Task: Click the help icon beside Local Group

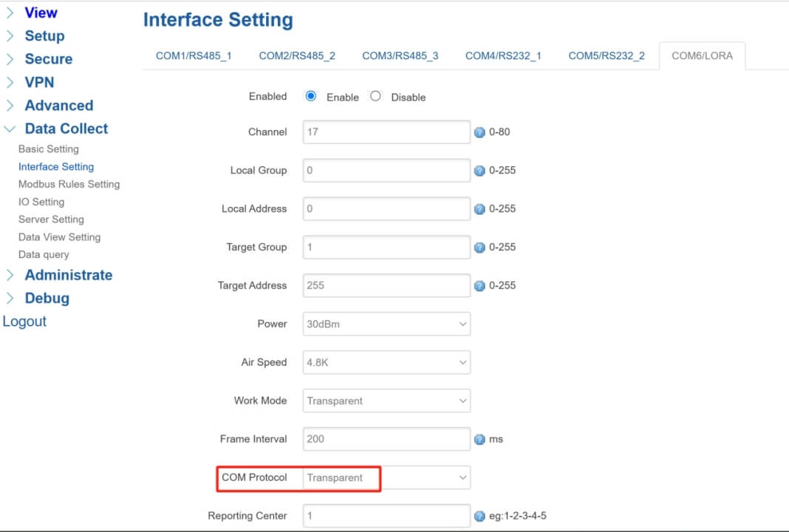Action: [x=479, y=171]
